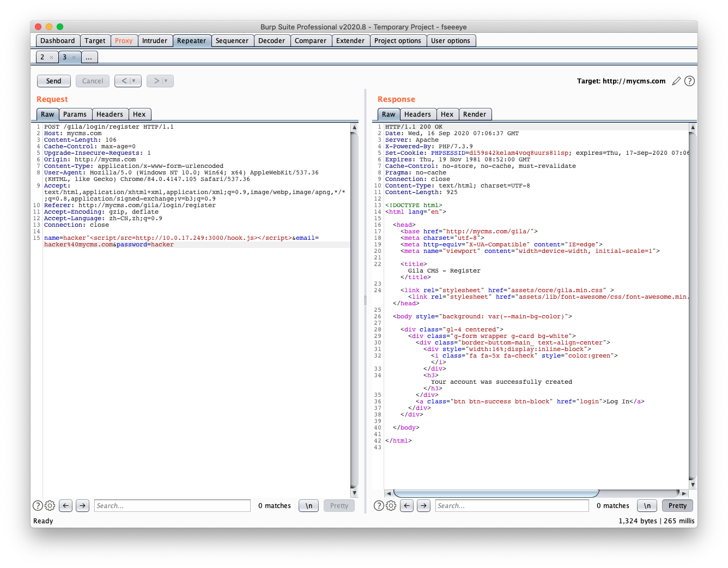Open the Decoder tab
This screenshot has height=568, width=728.
272,41
